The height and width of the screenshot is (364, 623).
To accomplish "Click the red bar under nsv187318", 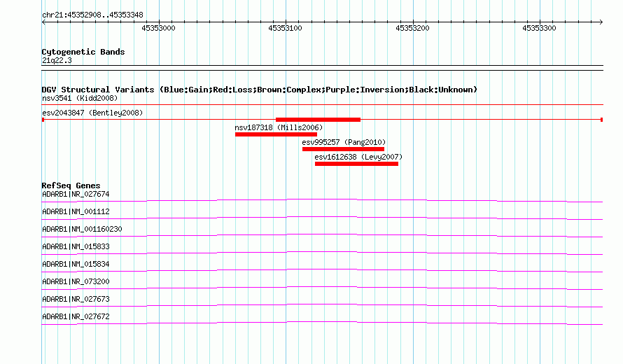I will click(x=276, y=134).
